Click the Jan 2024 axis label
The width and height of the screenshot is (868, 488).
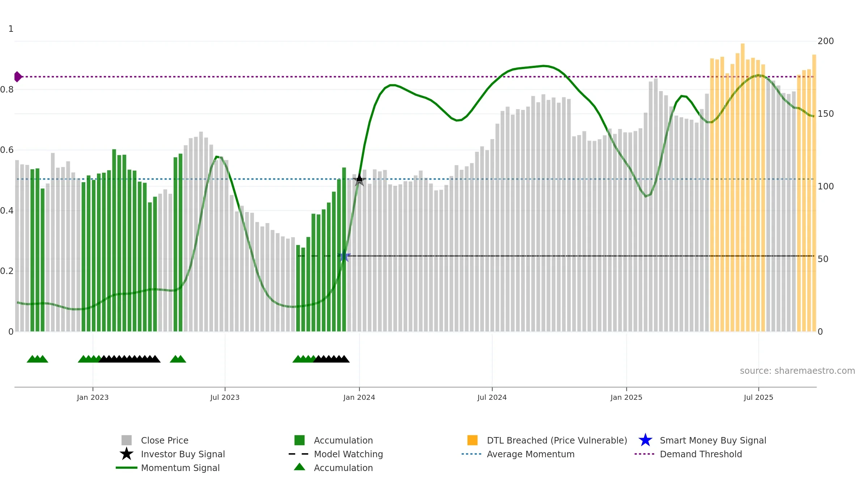point(359,397)
